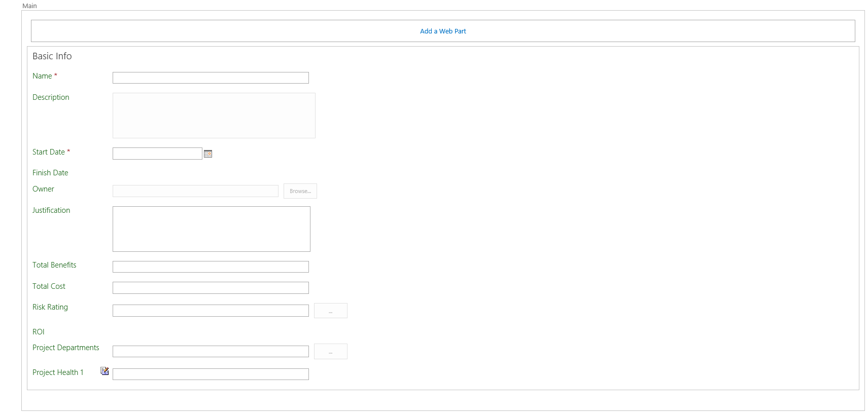Click the Project Health 1 input field

tap(211, 374)
